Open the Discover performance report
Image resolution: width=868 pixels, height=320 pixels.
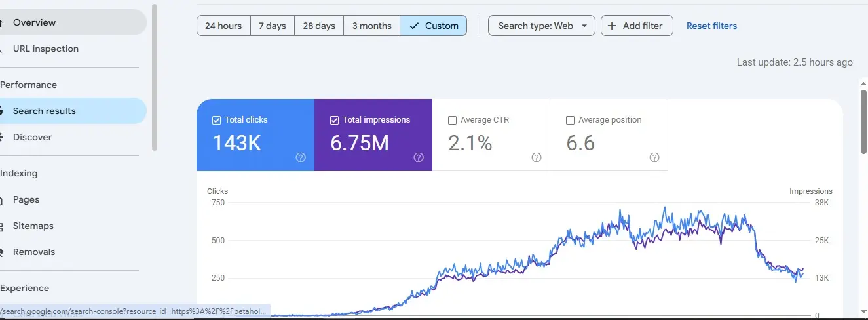click(33, 137)
